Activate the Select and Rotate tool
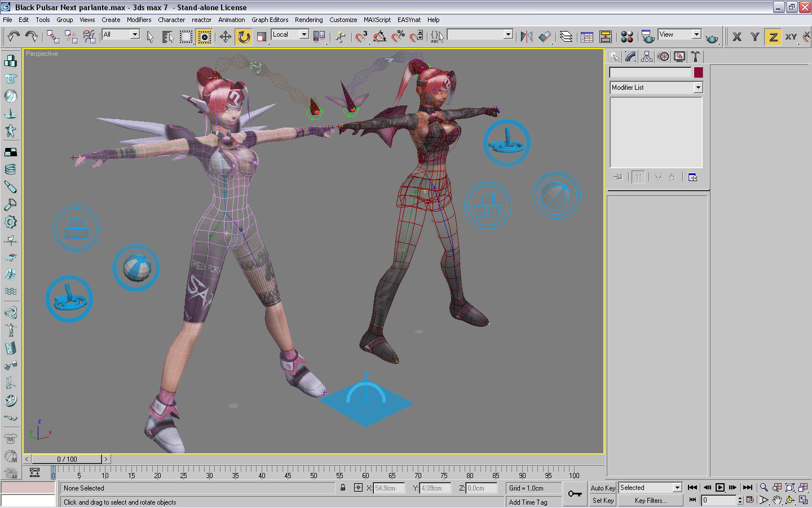Screen dimensions: 812x508 (244, 37)
